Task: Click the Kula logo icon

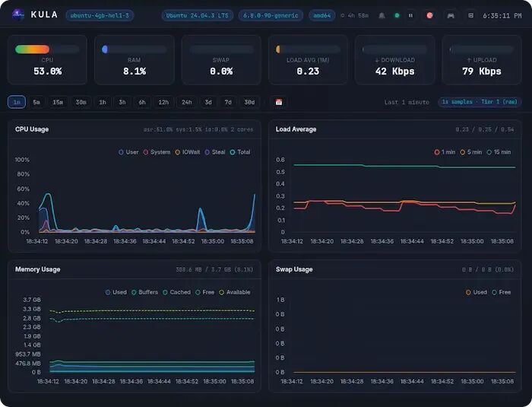Action: pyautogui.click(x=18, y=15)
